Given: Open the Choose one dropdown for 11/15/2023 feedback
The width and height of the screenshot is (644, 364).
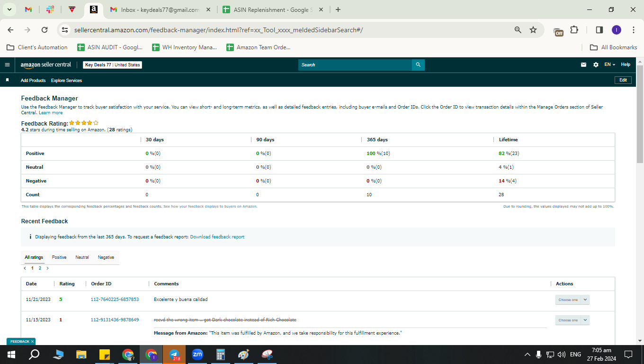Looking at the screenshot, I should click(572, 320).
